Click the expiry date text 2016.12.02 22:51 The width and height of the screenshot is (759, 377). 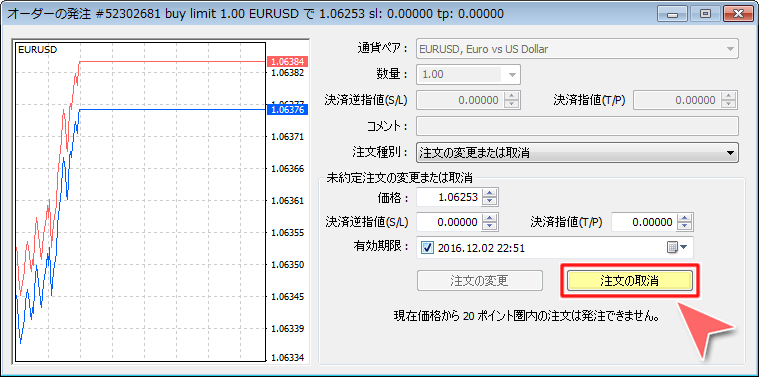(x=481, y=248)
